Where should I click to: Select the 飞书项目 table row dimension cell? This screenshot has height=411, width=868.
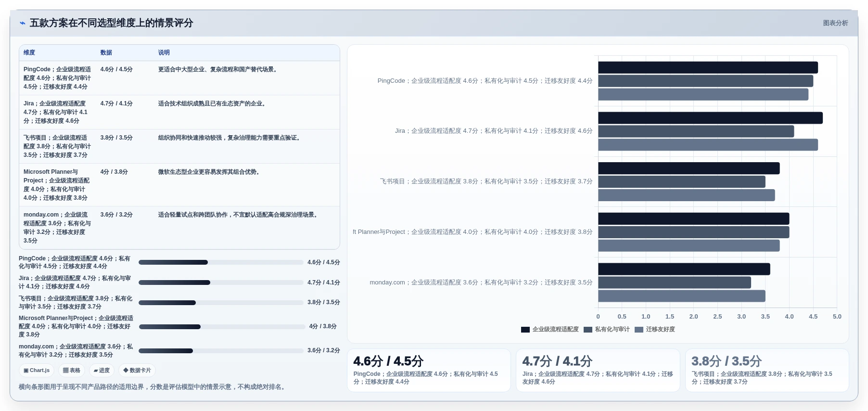coord(58,146)
